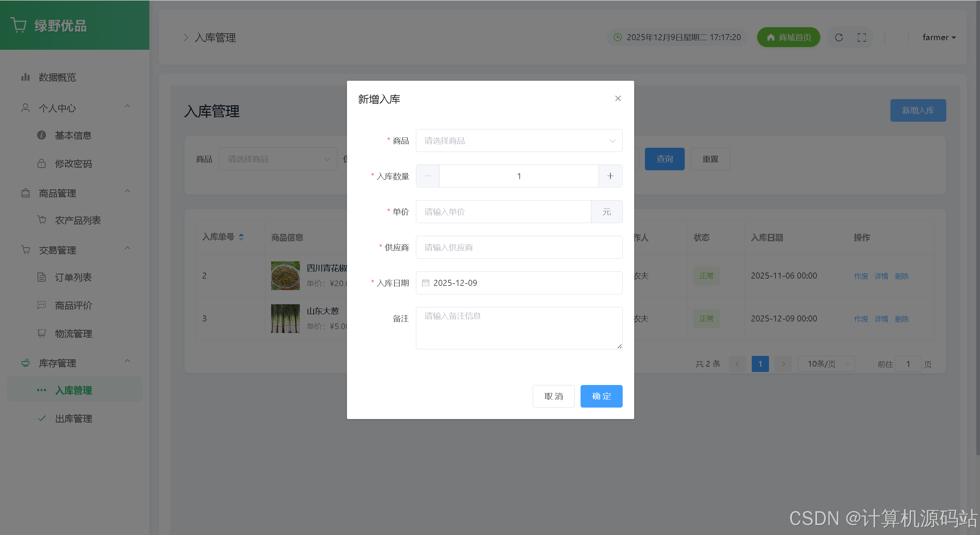Toggle fullscreen mode icon

click(x=862, y=38)
